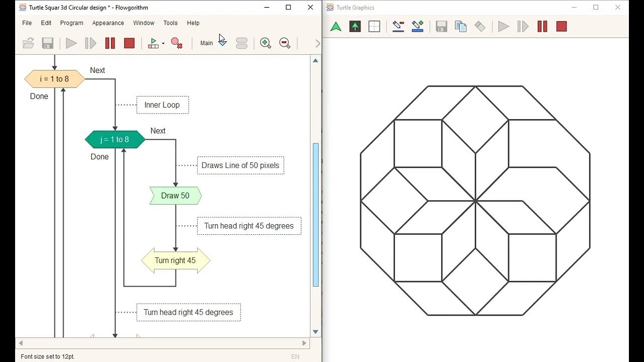This screenshot has width=644, height=362.
Task: Select the 'i = 1 to 8' loop shape
Action: point(54,79)
